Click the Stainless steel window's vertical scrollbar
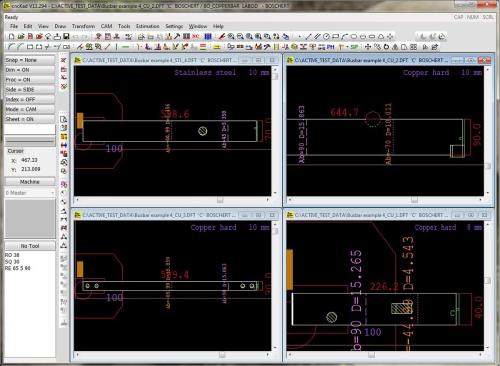Viewport: 500px width, 366px height. 275,131
